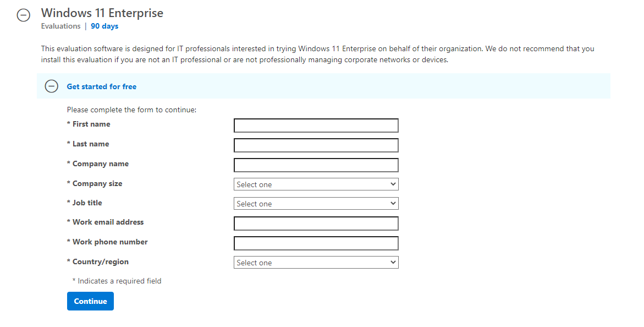Click the First name input field
This screenshot has width=644, height=327.
click(x=316, y=125)
